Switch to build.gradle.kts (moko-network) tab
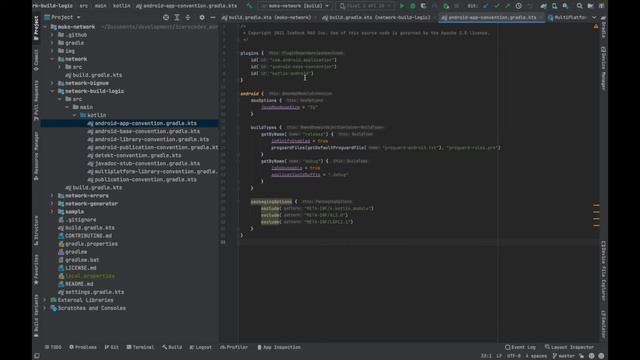 coord(267,18)
